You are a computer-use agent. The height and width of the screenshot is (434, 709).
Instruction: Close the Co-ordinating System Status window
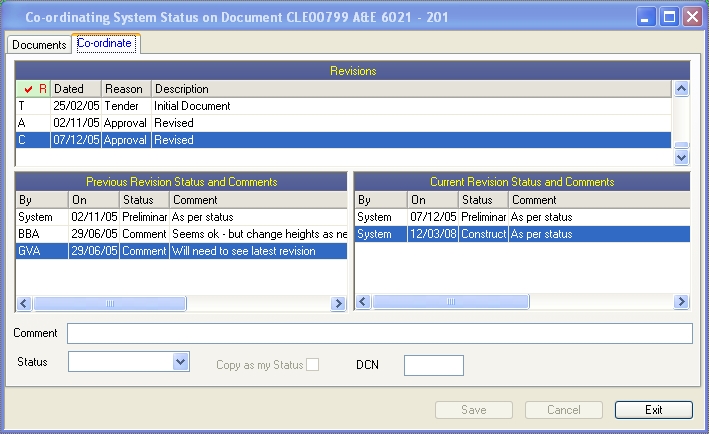[x=692, y=17]
